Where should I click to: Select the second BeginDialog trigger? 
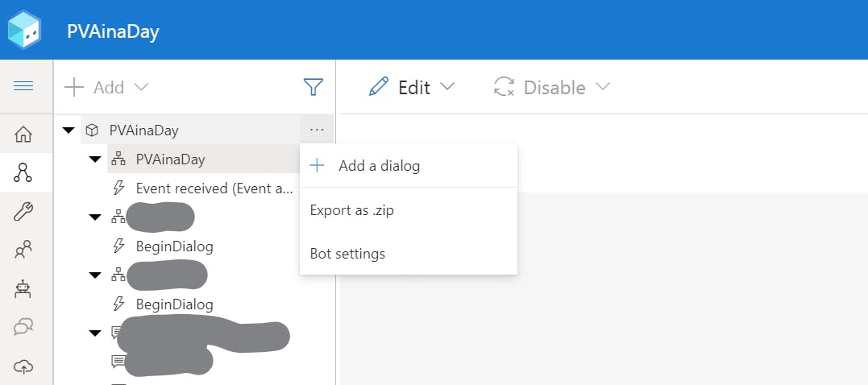point(174,304)
